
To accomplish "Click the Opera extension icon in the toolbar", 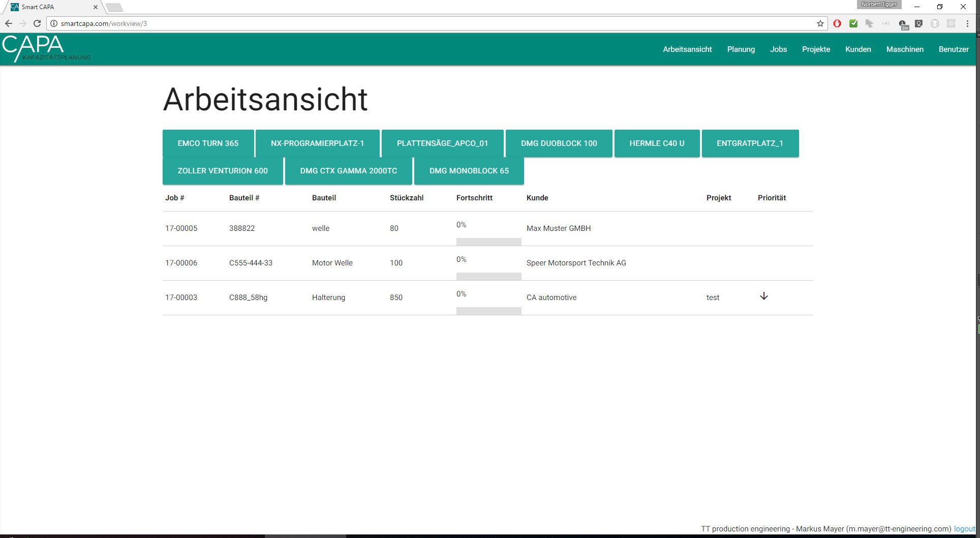I will tap(837, 23).
